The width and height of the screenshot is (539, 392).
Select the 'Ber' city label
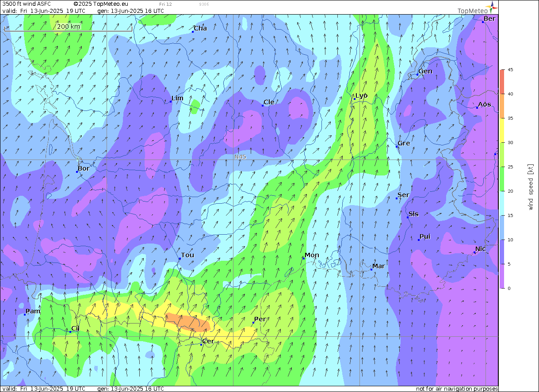pyautogui.click(x=489, y=19)
